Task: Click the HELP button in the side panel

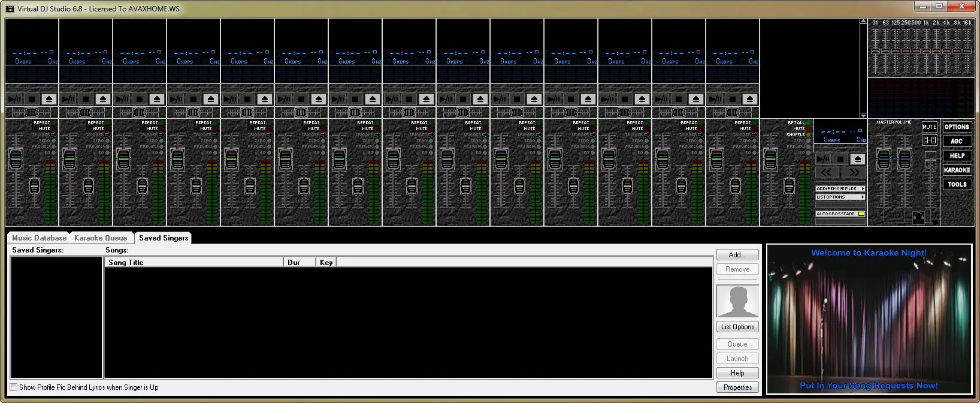Action: click(957, 155)
